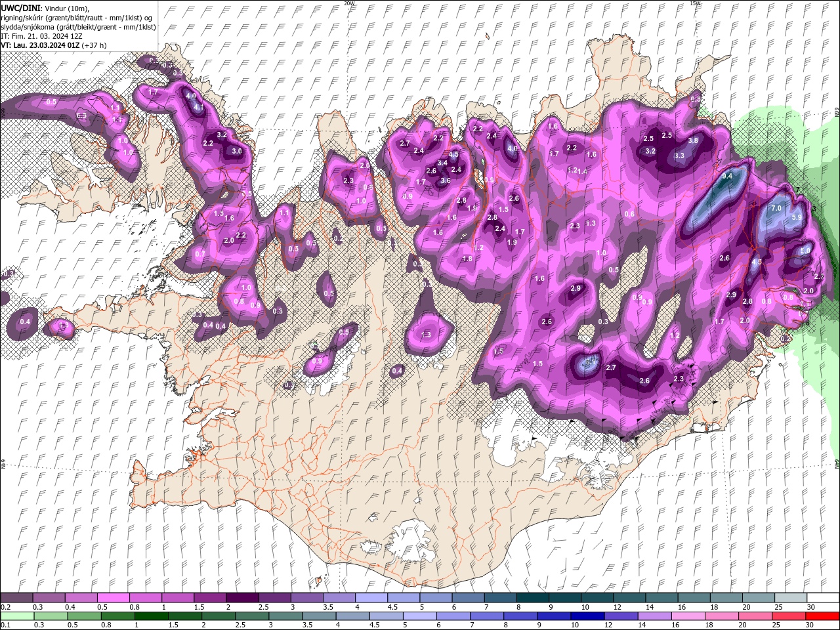Pick the pale green 0.1–0.3 rain legend swatch
Viewport: 840px width, 630px height.
16,616
